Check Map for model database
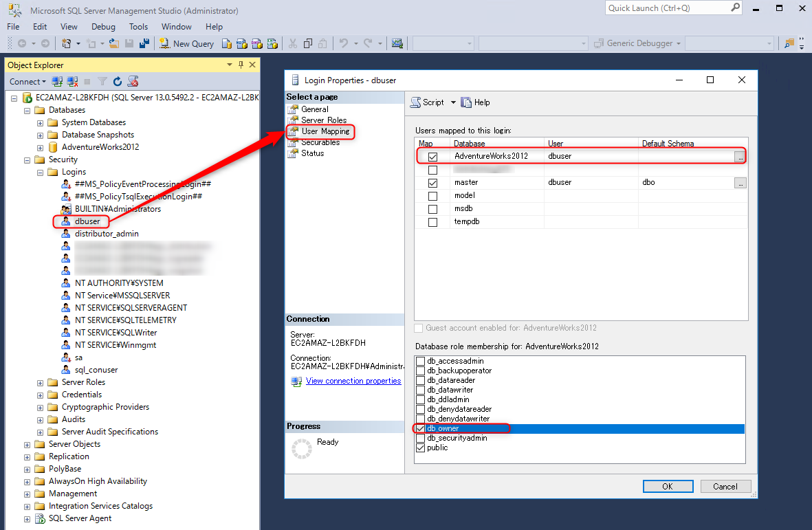The width and height of the screenshot is (812, 530). pos(433,196)
